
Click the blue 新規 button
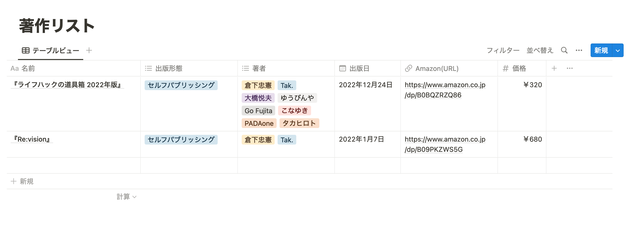[601, 50]
